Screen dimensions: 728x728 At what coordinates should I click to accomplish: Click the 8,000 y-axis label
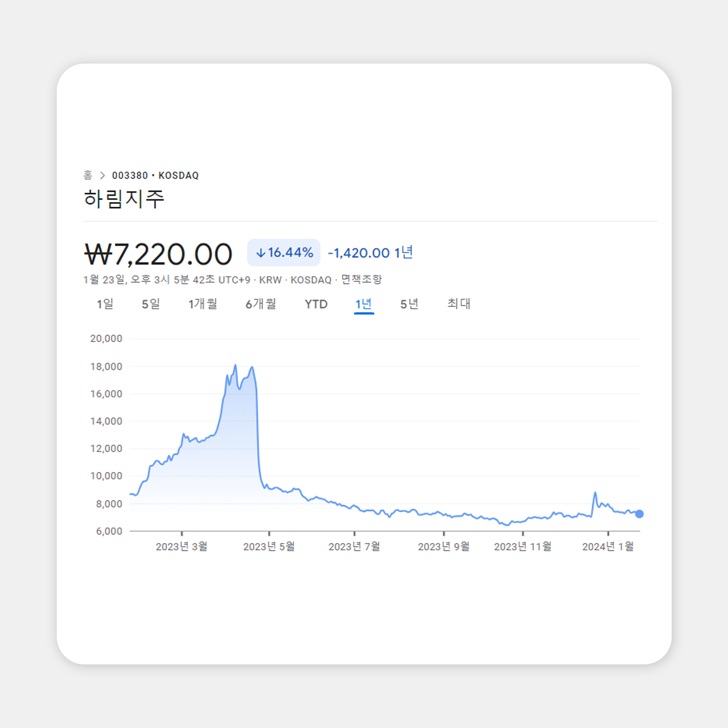[109, 504]
